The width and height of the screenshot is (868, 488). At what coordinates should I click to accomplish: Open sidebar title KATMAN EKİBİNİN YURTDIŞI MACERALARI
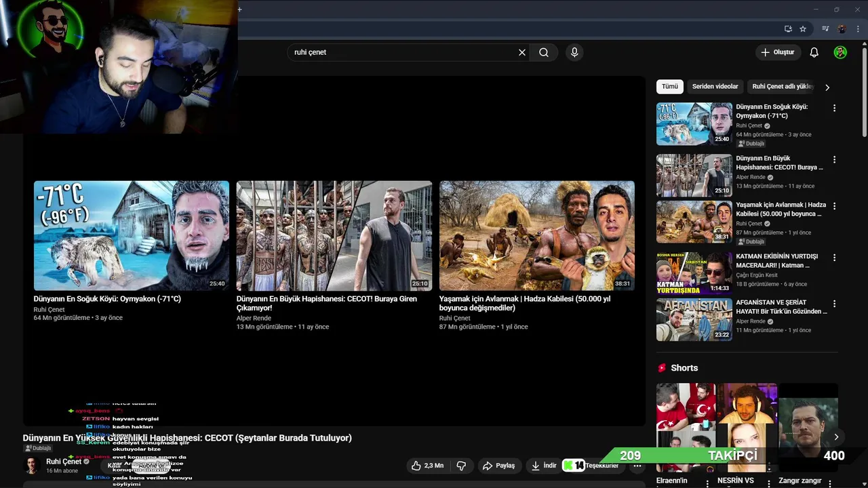coord(777,261)
